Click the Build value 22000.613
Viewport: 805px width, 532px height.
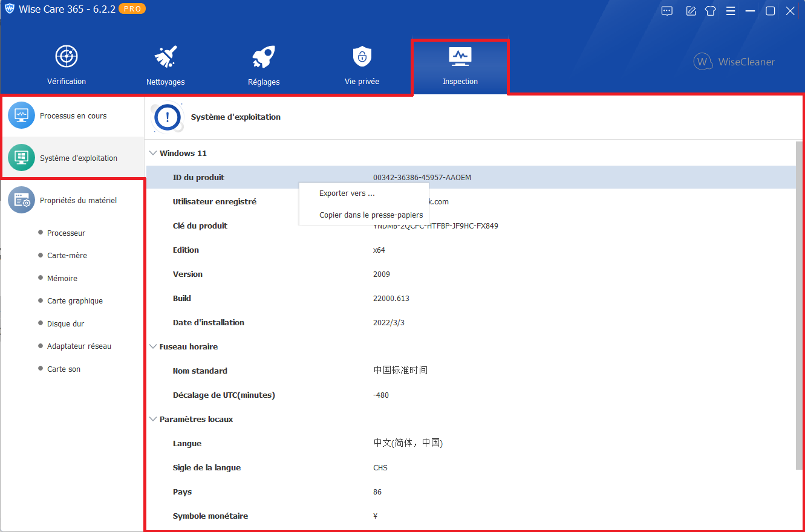coord(391,298)
